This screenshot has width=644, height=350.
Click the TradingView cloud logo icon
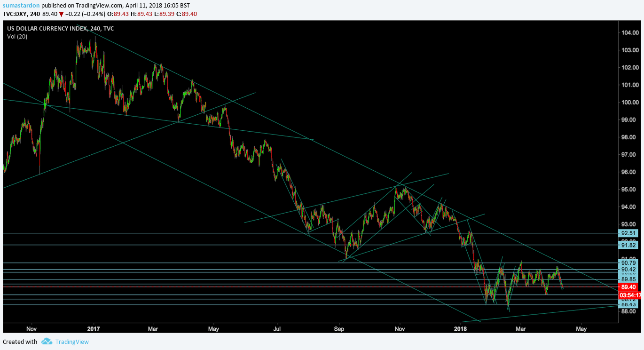click(46, 342)
